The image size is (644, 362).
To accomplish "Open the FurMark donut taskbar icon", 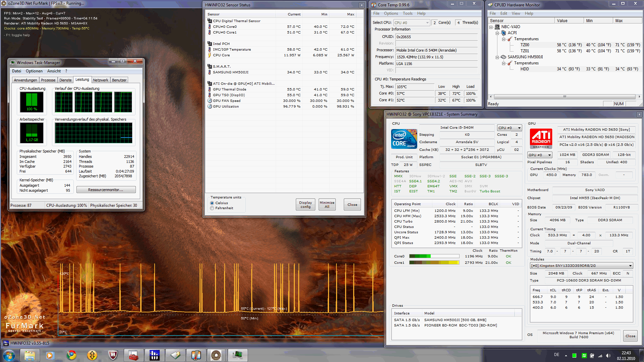I will click(216, 355).
